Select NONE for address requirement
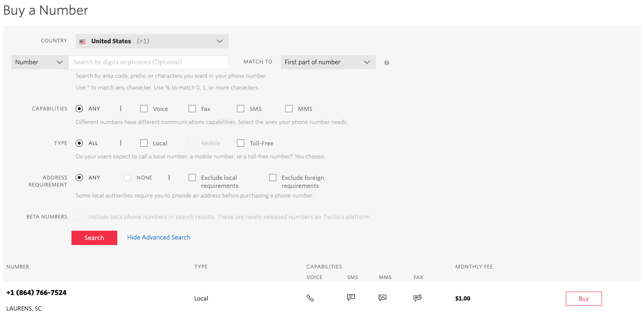The width and height of the screenshot is (644, 316). (127, 177)
